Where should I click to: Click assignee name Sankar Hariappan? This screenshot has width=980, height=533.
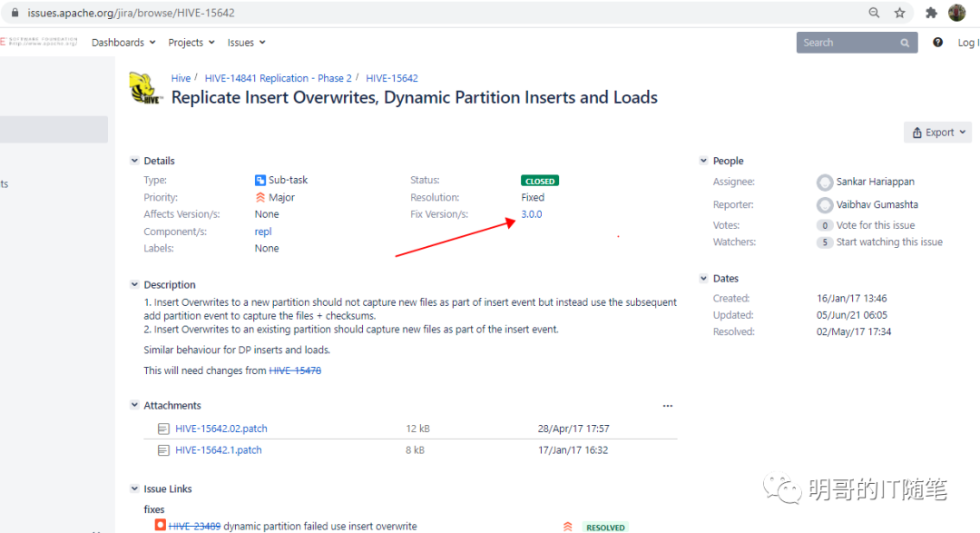pos(876,182)
